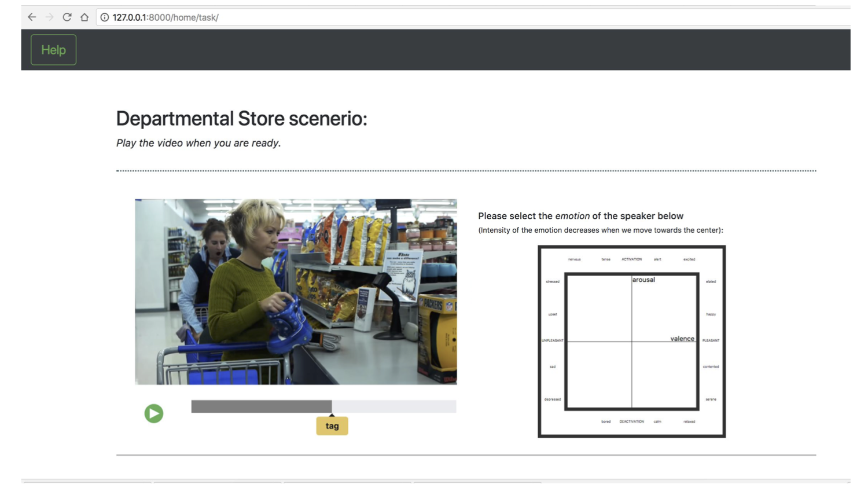Click 'relaxed' label on emotion grid
The width and height of the screenshot is (868, 488).
tap(689, 421)
